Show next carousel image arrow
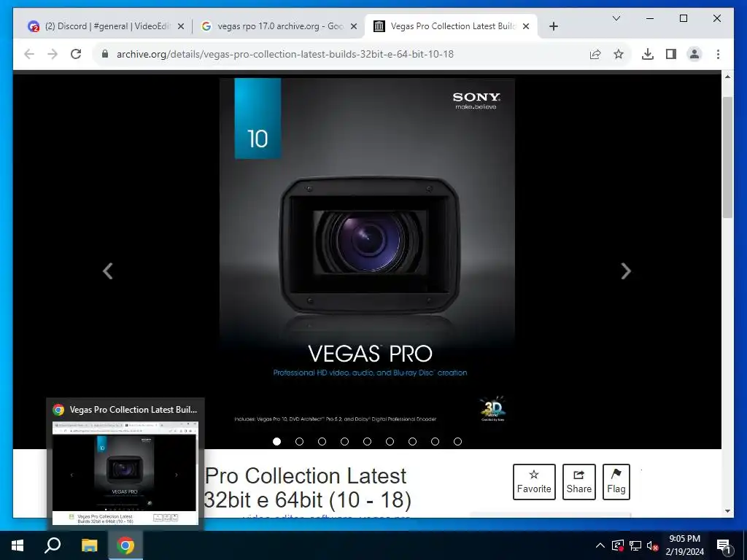 tap(626, 271)
